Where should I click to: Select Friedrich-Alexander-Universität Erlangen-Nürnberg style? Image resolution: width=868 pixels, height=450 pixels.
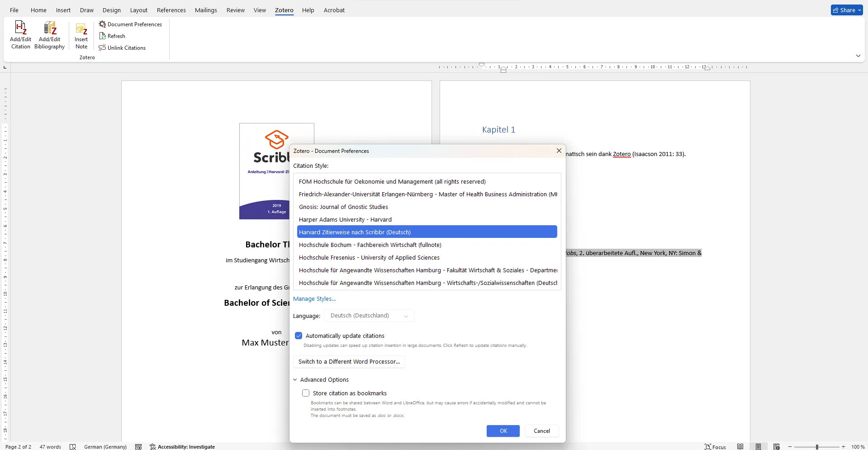click(427, 194)
